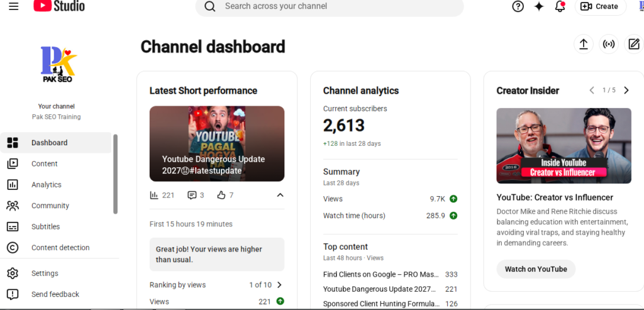Click the Content detection copyright icon
The height and width of the screenshot is (310, 644).
click(x=13, y=247)
